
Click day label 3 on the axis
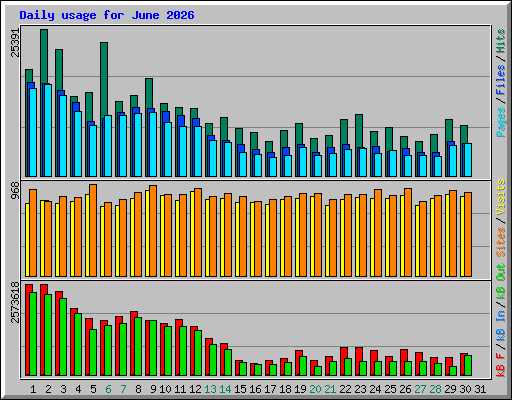pyautogui.click(x=63, y=389)
